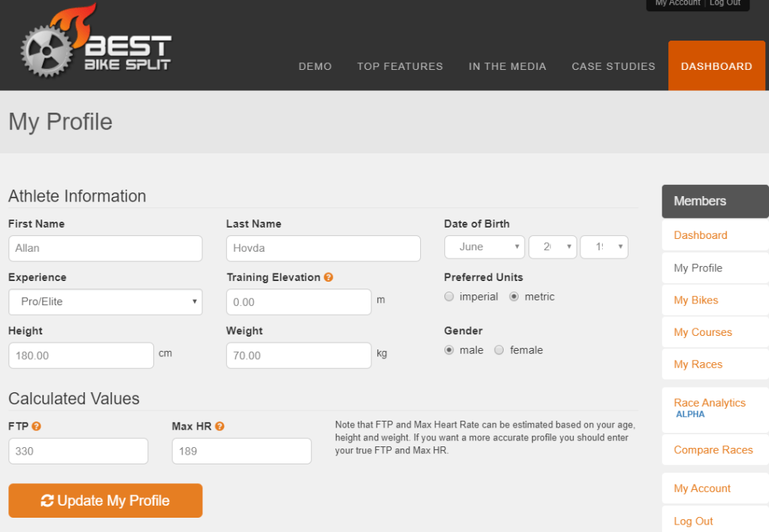Select imperial preferred units
The image size is (769, 532).
[450, 297]
